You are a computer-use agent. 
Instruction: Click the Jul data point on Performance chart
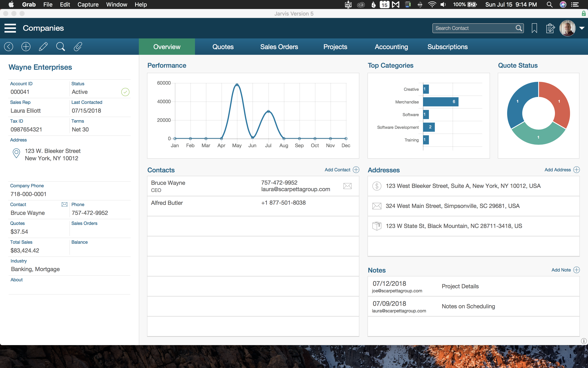[x=268, y=111]
